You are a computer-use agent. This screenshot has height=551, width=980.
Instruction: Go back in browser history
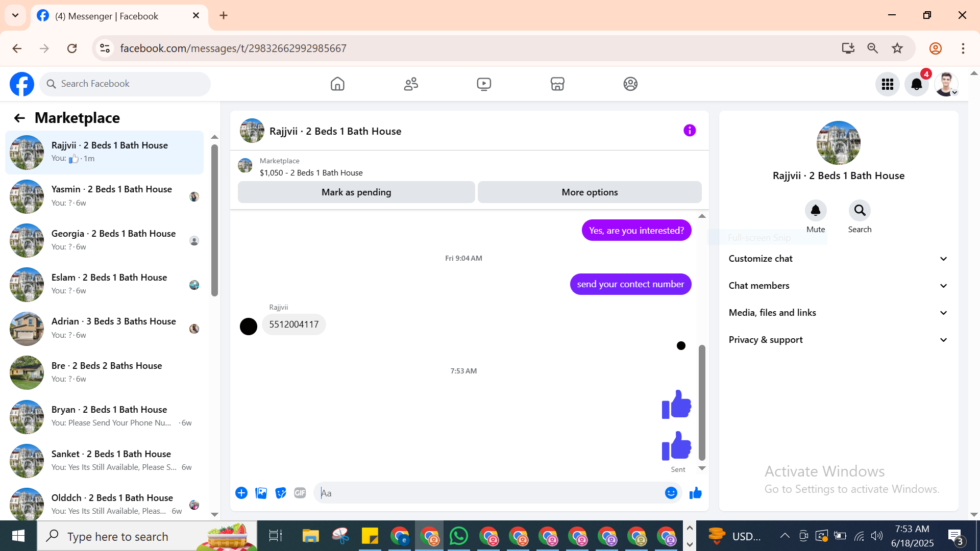(17, 48)
